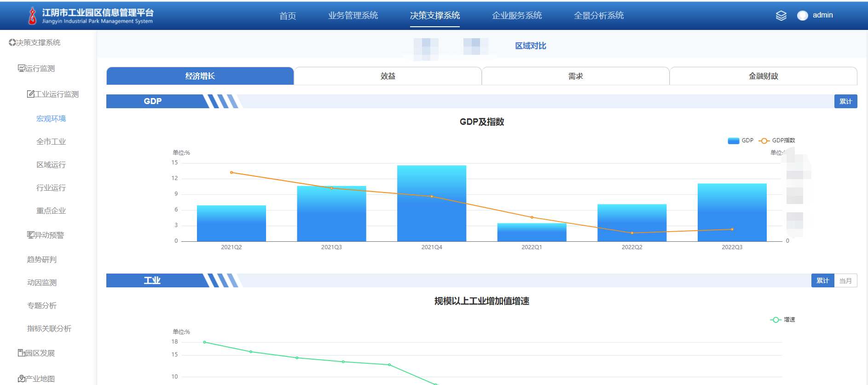The width and height of the screenshot is (868, 385).
Task: Open 业务管理系统 in top navigation
Action: pyautogui.click(x=353, y=16)
